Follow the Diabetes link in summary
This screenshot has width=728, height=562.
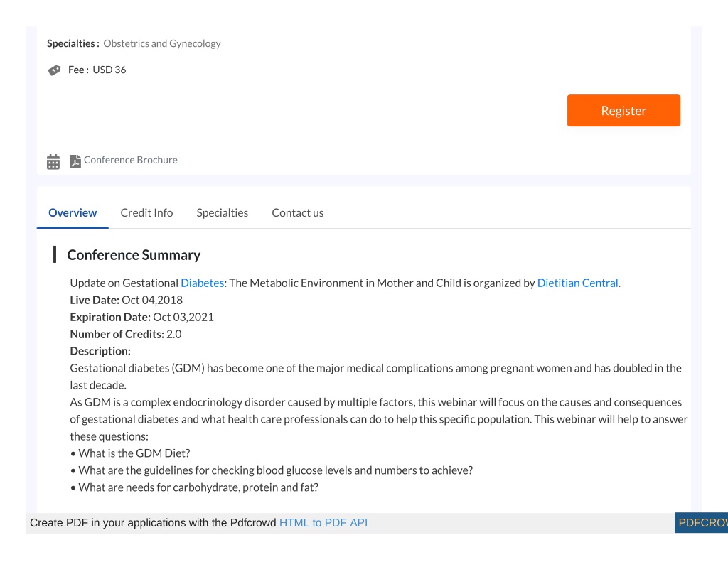pyautogui.click(x=203, y=283)
